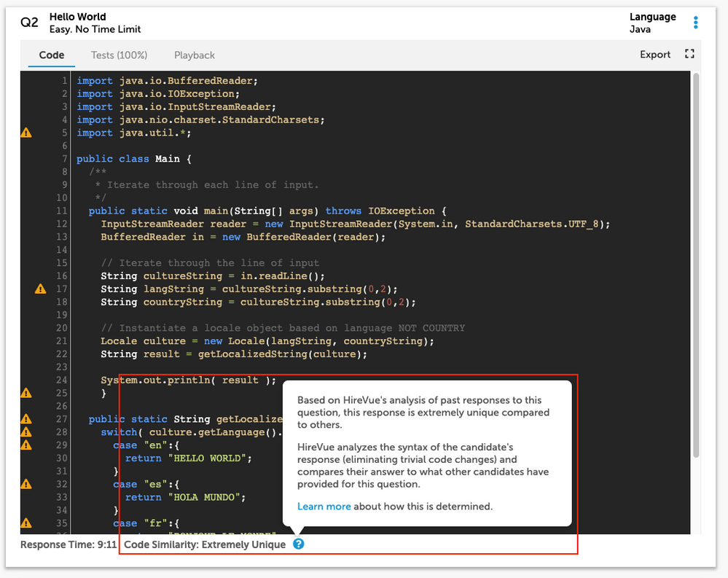Open the three-dot options menu
This screenshot has width=728, height=578.
pyautogui.click(x=695, y=23)
